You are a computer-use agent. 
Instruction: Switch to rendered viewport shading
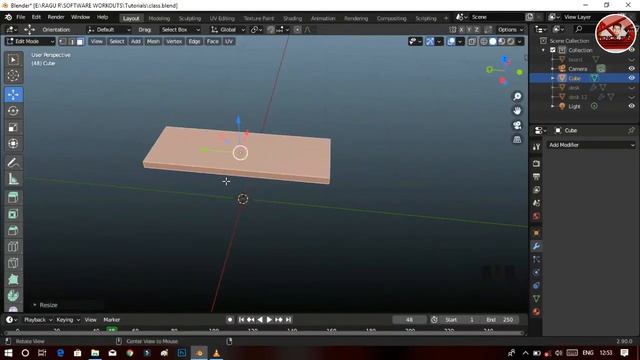511,41
